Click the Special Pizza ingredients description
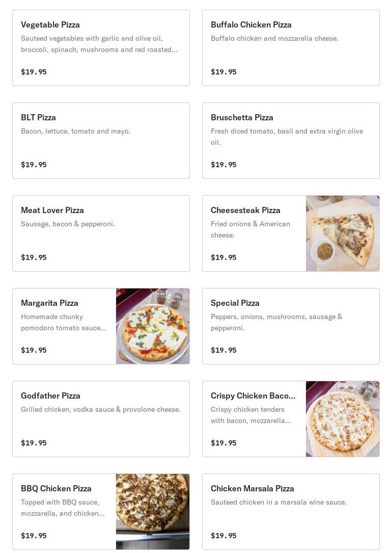The width and height of the screenshot is (392, 553). point(276,322)
